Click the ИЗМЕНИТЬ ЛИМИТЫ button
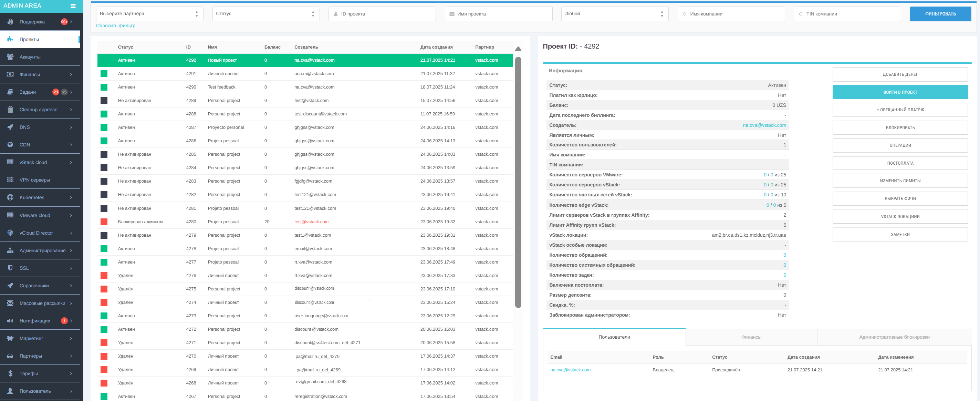Viewport: 980px width, 401px height. point(900,181)
